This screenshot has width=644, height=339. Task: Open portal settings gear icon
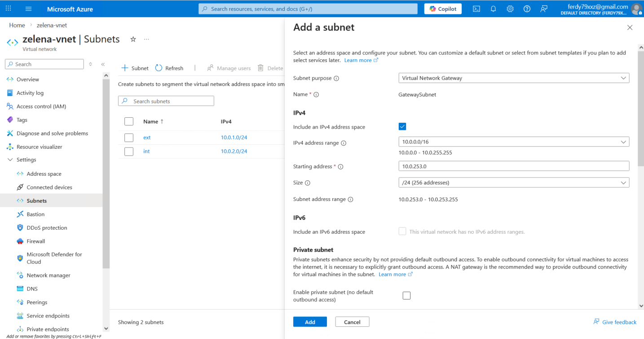tap(510, 9)
